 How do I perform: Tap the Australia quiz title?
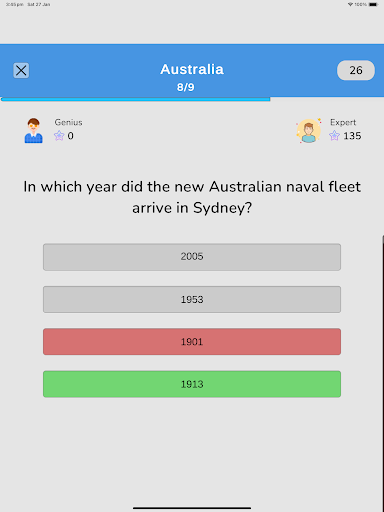coord(192,69)
